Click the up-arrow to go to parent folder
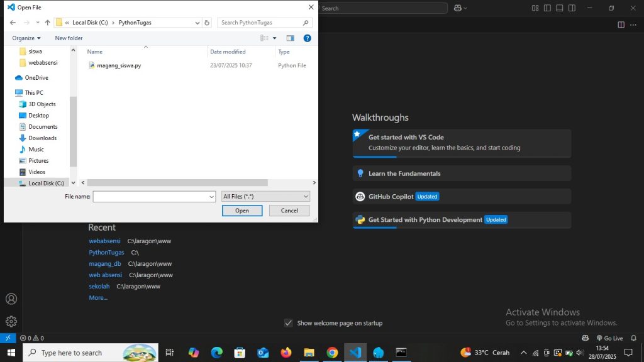The image size is (644, 362). 47,21
